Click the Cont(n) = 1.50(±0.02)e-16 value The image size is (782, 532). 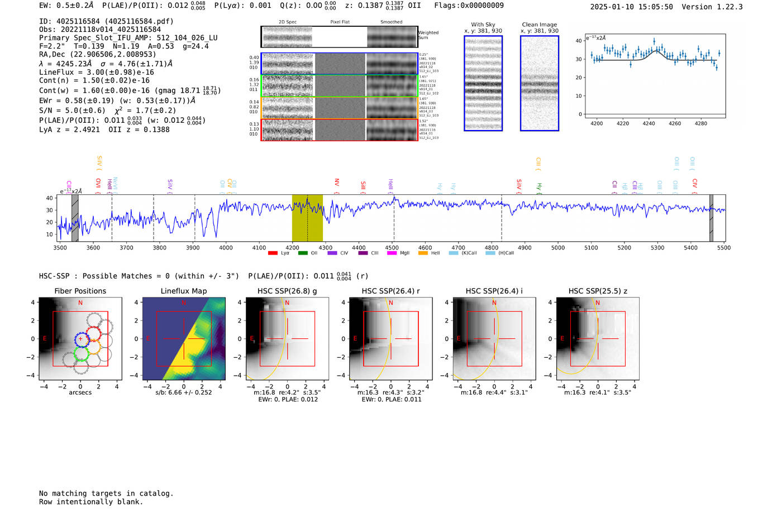coord(94,80)
